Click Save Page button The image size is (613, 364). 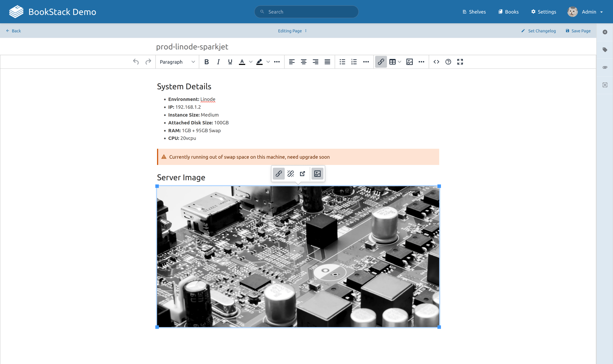click(x=578, y=30)
